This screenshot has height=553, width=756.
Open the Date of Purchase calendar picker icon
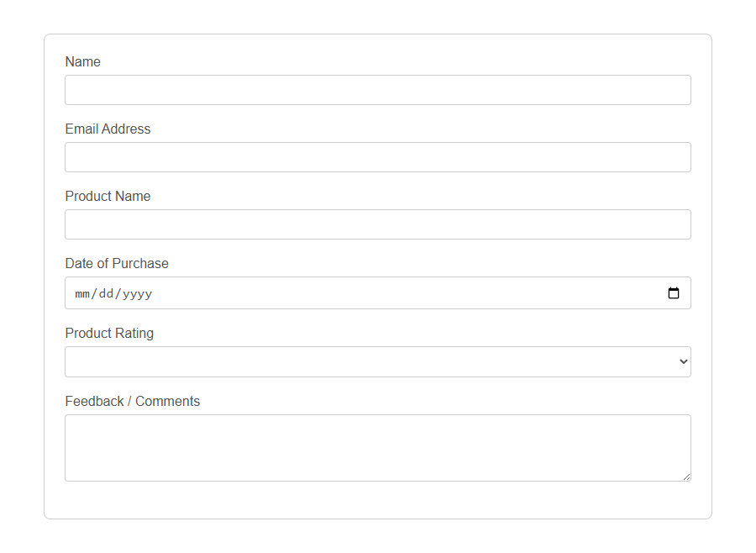point(674,293)
